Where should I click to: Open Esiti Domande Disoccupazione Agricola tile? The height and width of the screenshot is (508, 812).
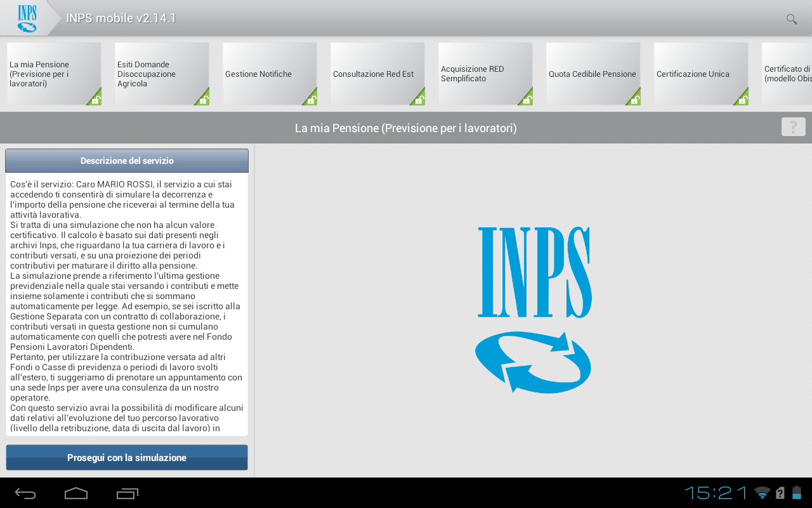(x=162, y=74)
